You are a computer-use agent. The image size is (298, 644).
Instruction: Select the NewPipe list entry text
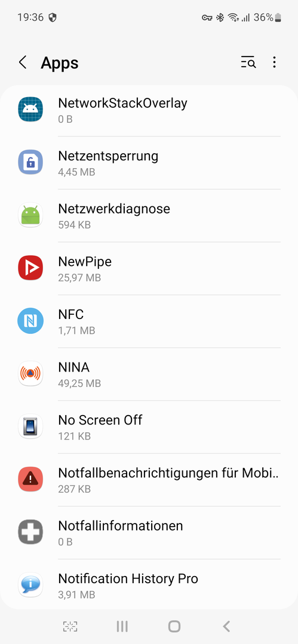(x=85, y=262)
